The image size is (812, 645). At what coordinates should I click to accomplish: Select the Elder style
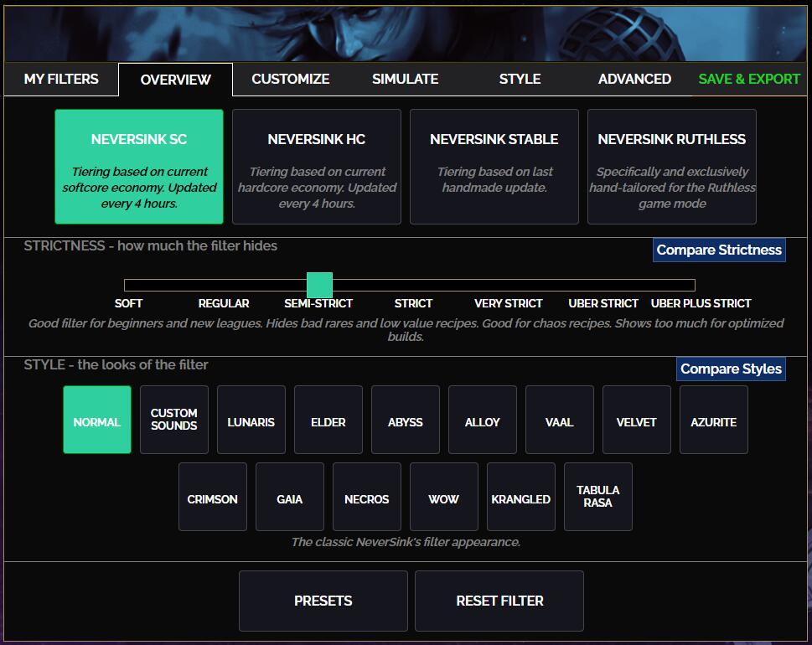(328, 420)
